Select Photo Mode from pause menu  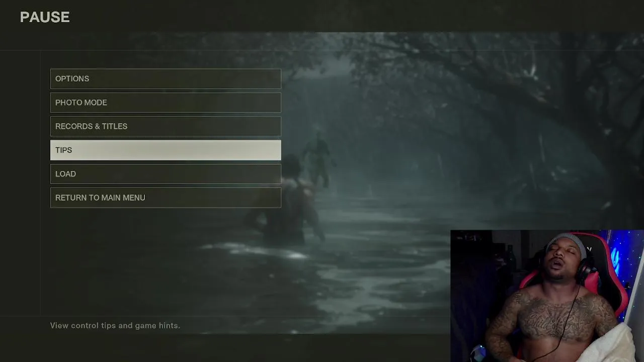(166, 103)
